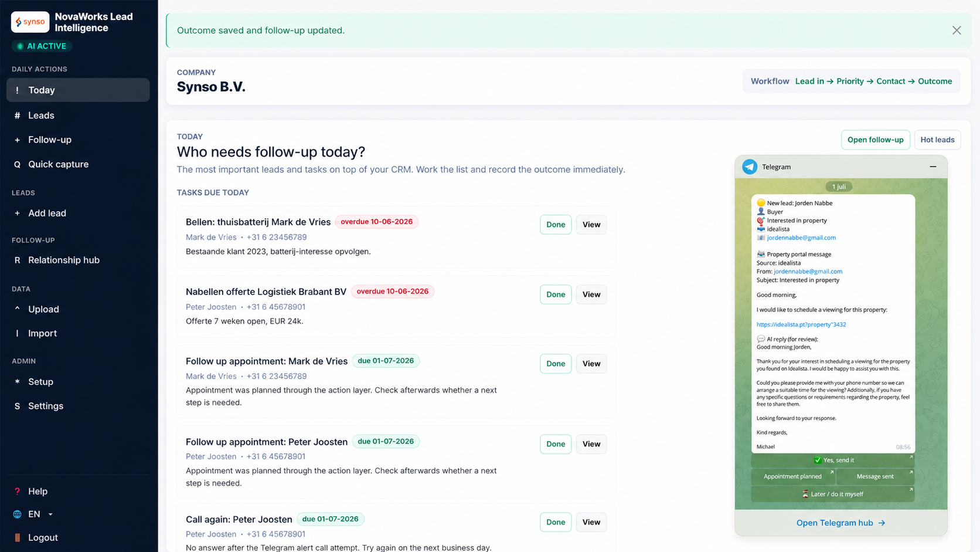The width and height of the screenshot is (980, 552).
Task: Open the EN language dropdown arrow
Action: click(x=50, y=514)
